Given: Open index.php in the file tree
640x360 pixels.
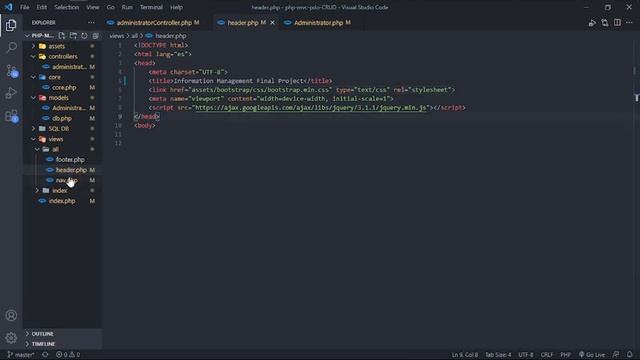Looking at the screenshot, I should tap(62, 201).
